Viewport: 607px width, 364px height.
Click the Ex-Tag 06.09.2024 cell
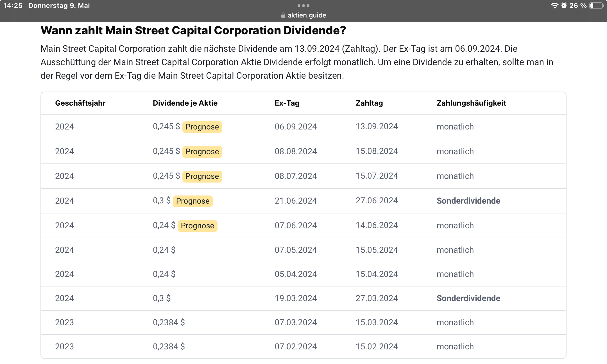tap(296, 127)
